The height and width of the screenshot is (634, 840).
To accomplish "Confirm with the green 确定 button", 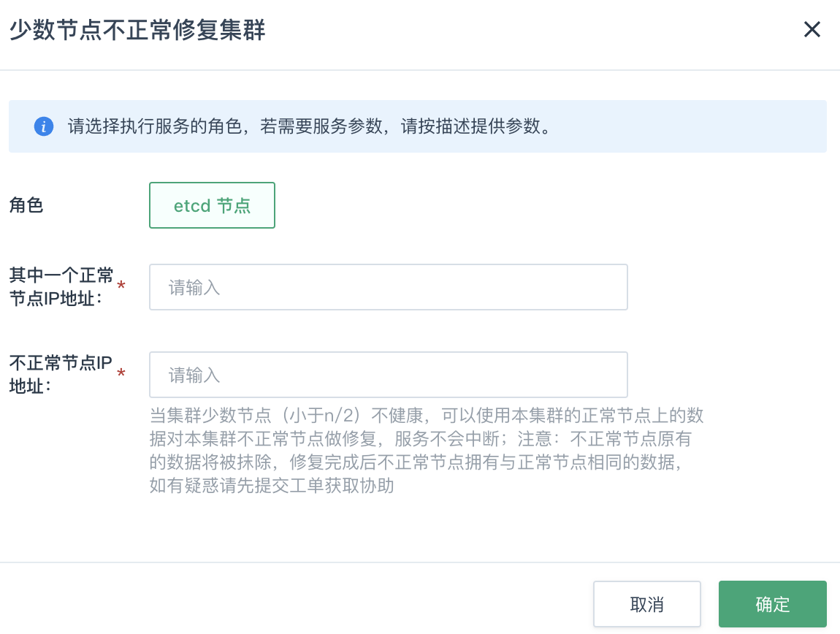I will [x=772, y=604].
